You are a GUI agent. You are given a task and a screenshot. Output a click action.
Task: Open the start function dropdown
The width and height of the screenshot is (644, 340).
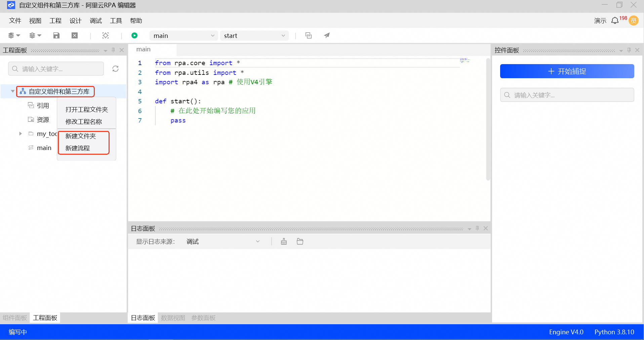[x=254, y=36]
